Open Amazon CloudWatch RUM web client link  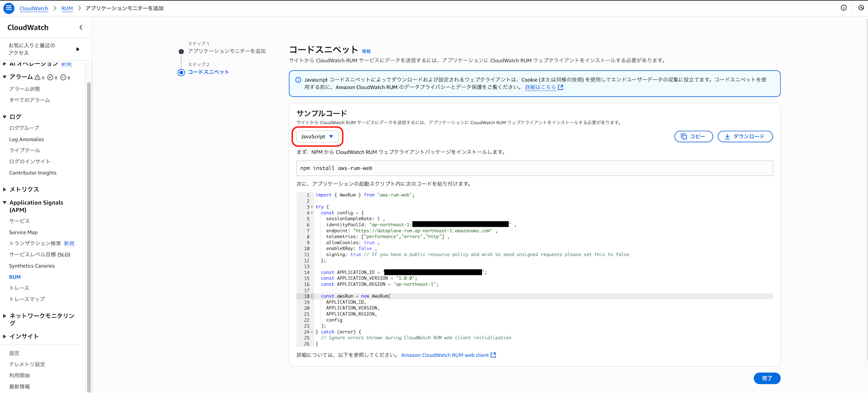click(445, 355)
